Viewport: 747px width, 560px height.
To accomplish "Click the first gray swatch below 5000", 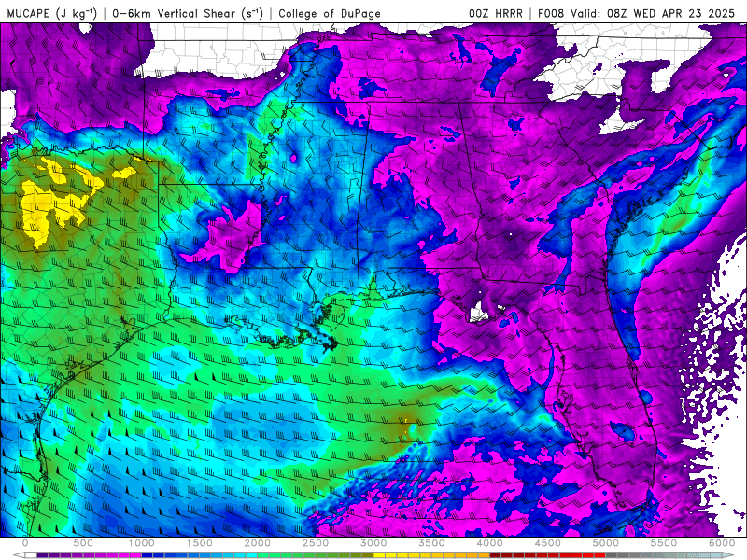I will click(x=612, y=554).
